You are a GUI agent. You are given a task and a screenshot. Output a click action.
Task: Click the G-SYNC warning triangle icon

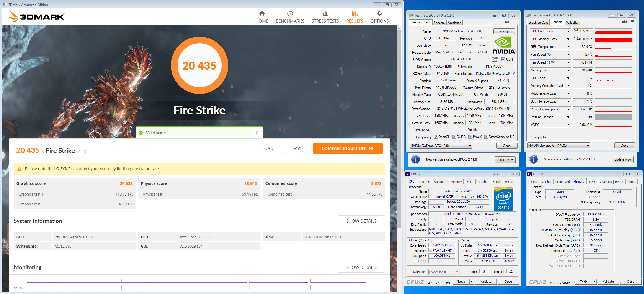[19, 169]
